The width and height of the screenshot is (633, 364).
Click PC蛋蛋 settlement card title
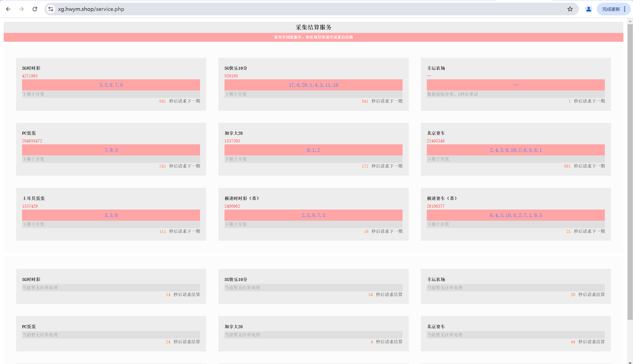coord(29,327)
